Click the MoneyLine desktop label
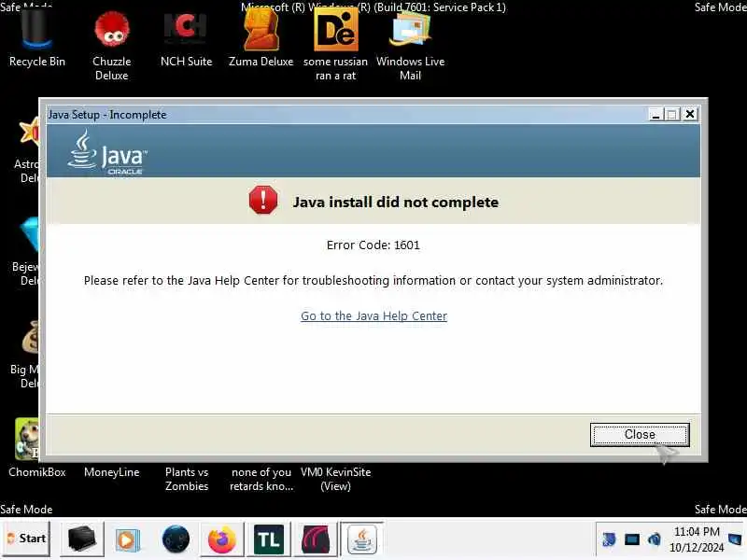This screenshot has width=747, height=560. [111, 472]
